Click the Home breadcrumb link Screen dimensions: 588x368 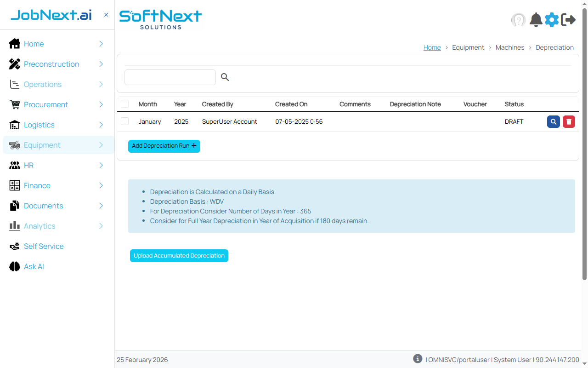[432, 47]
